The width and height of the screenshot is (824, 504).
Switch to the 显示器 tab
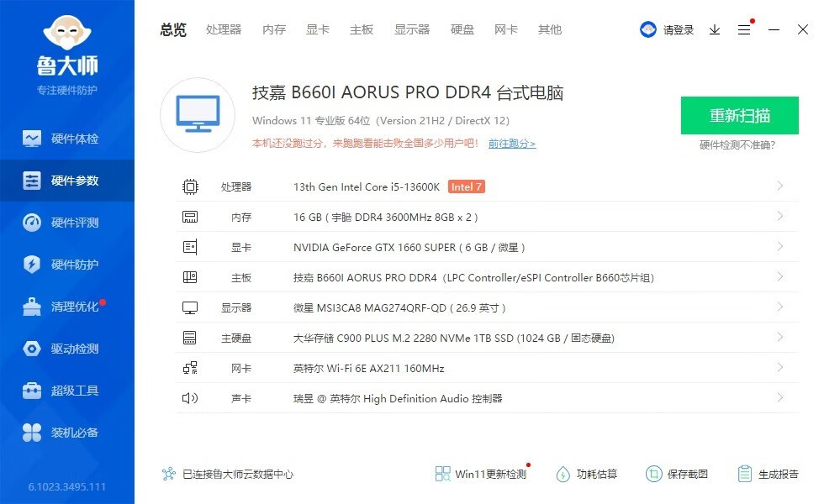[x=412, y=29]
